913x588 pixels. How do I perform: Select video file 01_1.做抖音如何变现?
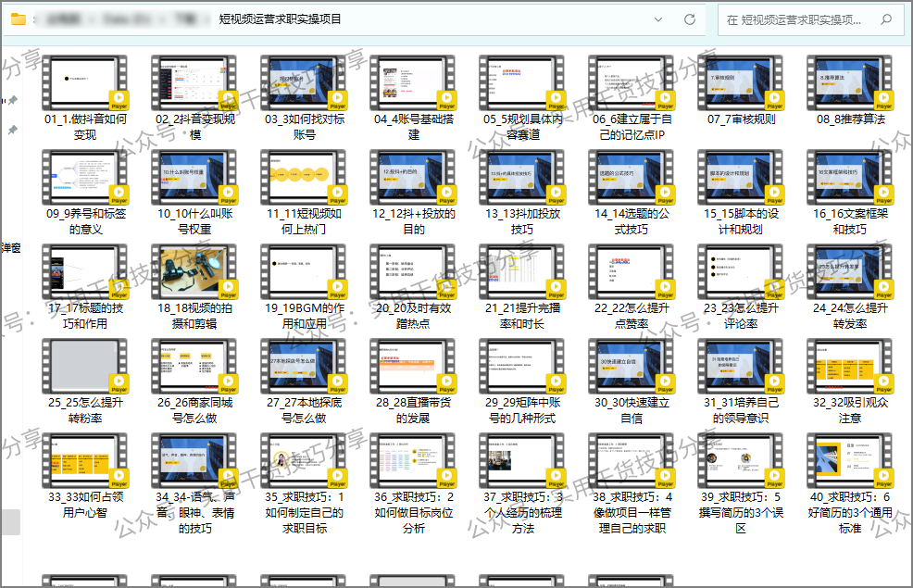pos(86,83)
